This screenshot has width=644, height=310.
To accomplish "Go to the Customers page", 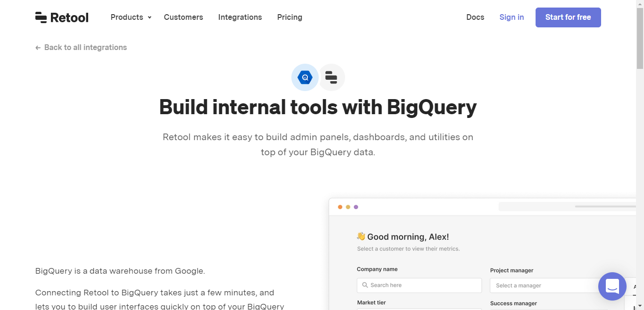I will tap(183, 17).
